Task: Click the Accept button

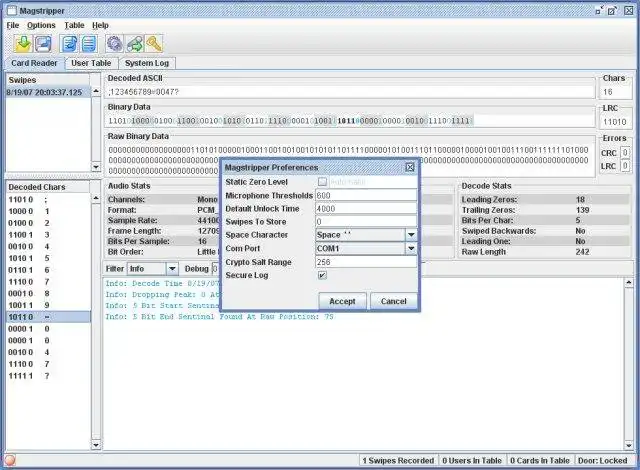Action: pos(342,301)
